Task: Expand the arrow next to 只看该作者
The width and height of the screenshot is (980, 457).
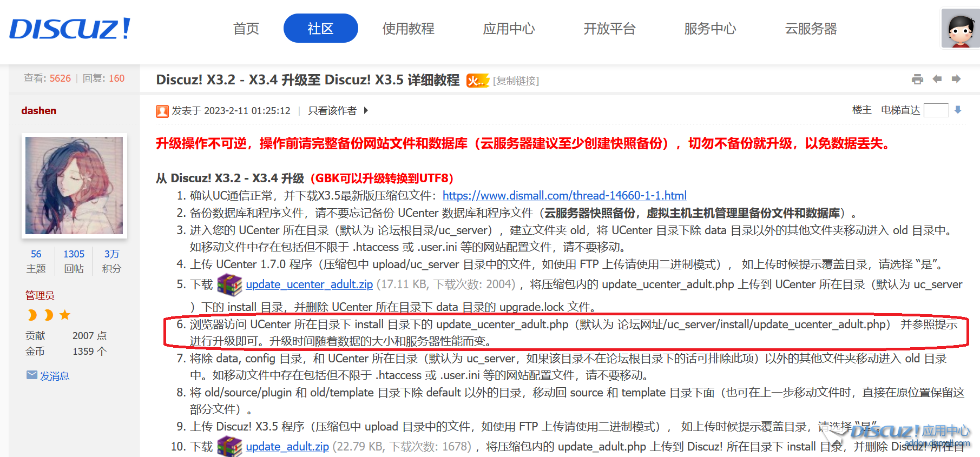Action: click(x=366, y=110)
